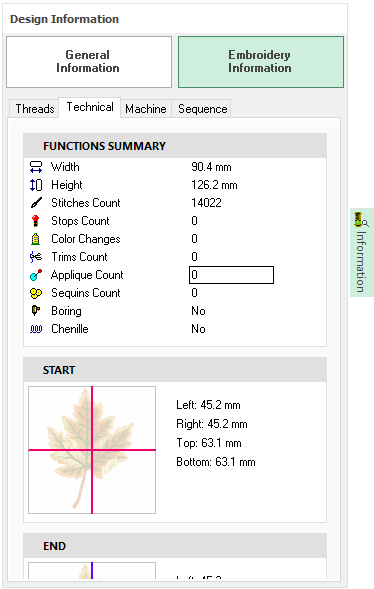Open the General Information section
The image size is (374, 589).
[x=89, y=62]
